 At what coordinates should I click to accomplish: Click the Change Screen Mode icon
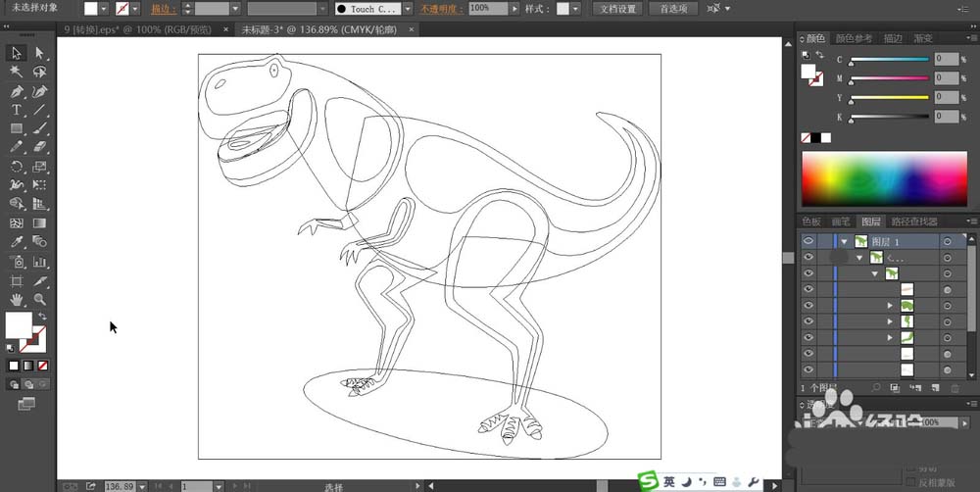point(26,404)
